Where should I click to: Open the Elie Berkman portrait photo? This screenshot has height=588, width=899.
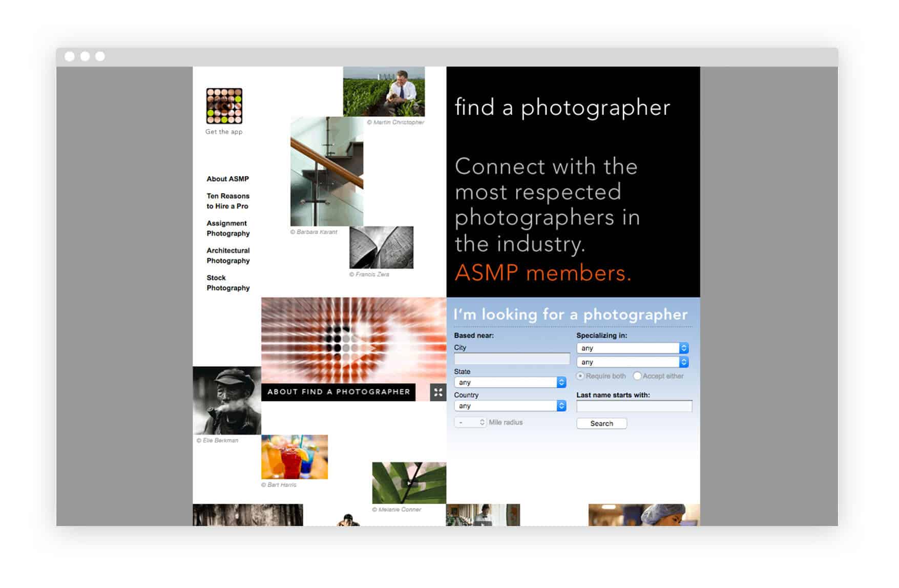click(x=227, y=401)
